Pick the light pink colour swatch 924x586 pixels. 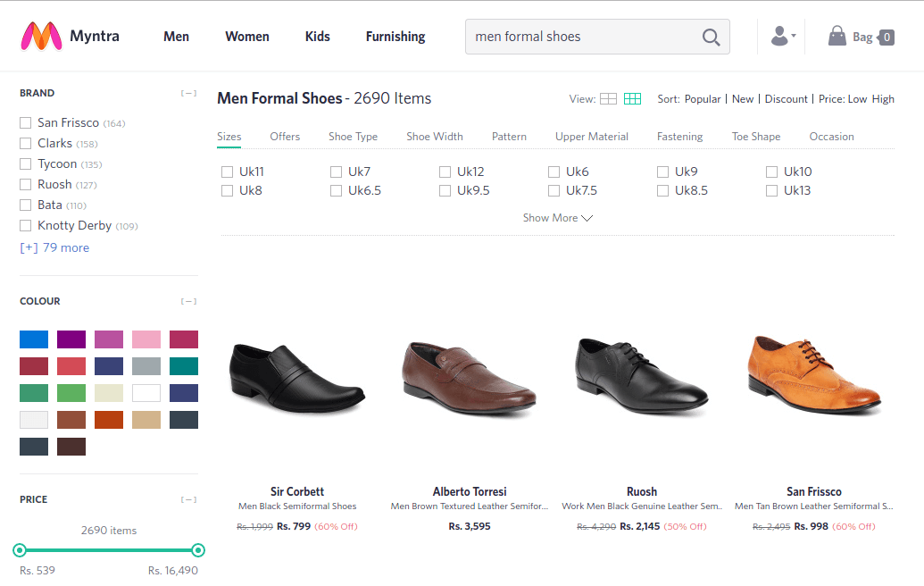pos(146,339)
